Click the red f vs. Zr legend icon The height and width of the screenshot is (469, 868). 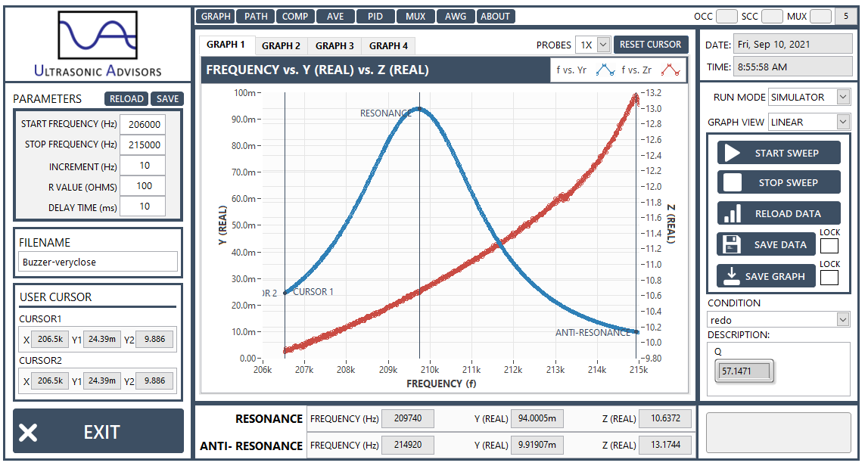[x=670, y=70]
